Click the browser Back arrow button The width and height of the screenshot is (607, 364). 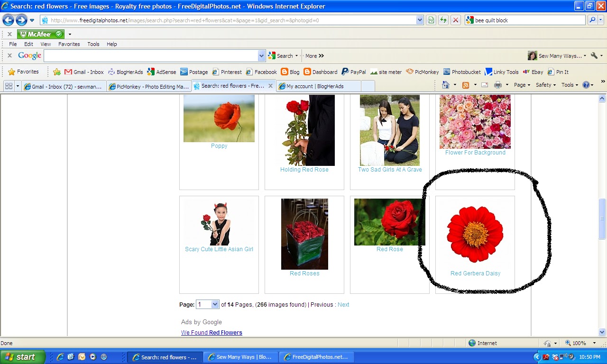8,20
